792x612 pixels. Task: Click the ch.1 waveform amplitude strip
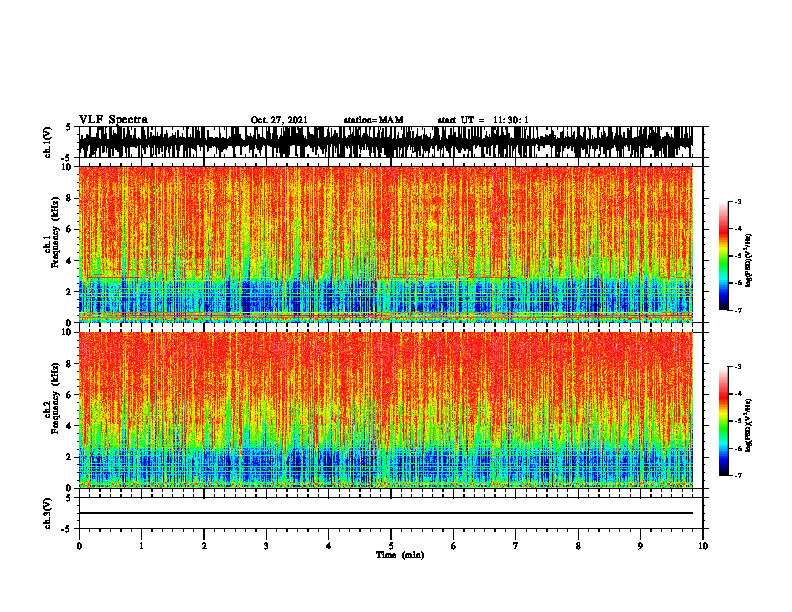click(x=386, y=142)
